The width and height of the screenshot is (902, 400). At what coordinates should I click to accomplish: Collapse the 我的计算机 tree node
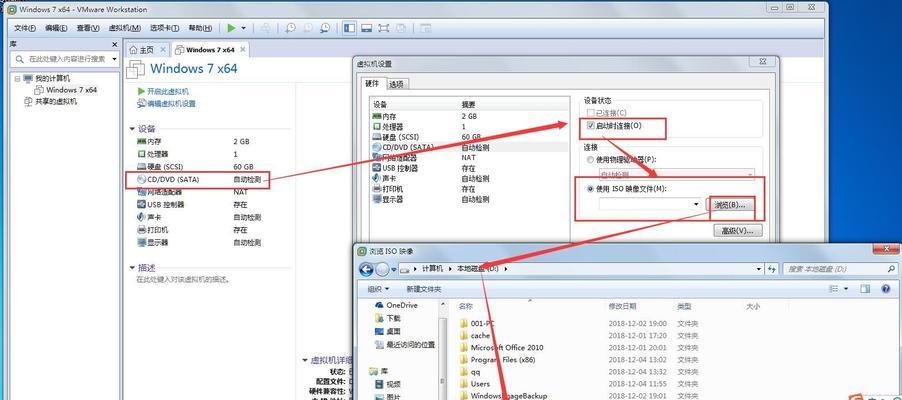click(x=17, y=78)
